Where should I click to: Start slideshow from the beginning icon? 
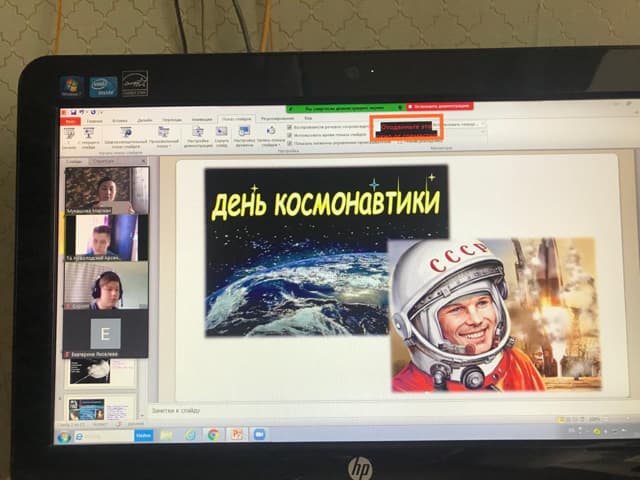click(69, 133)
